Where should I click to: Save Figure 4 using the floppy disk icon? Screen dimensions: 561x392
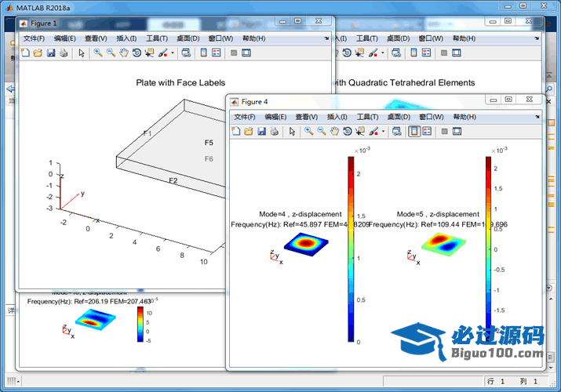tap(261, 131)
